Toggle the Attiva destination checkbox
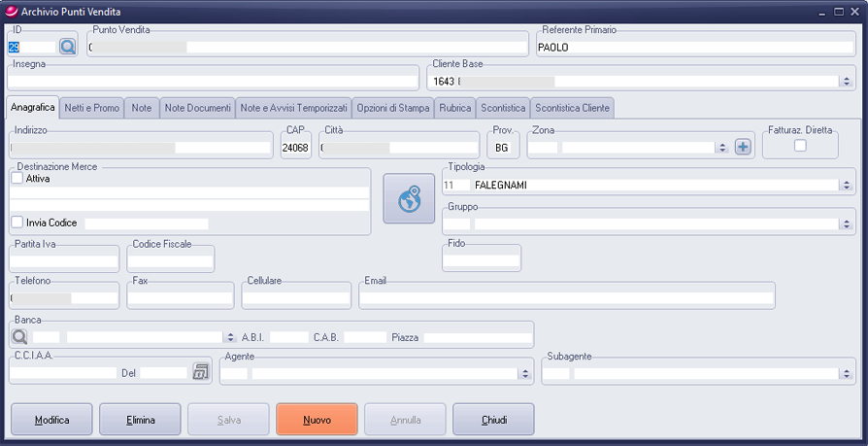This screenshot has width=868, height=446. [17, 179]
